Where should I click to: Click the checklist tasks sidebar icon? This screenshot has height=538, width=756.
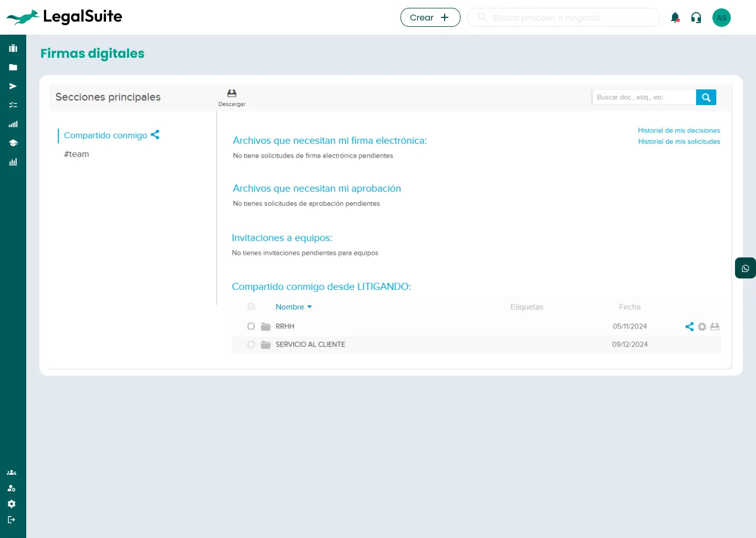pyautogui.click(x=13, y=105)
